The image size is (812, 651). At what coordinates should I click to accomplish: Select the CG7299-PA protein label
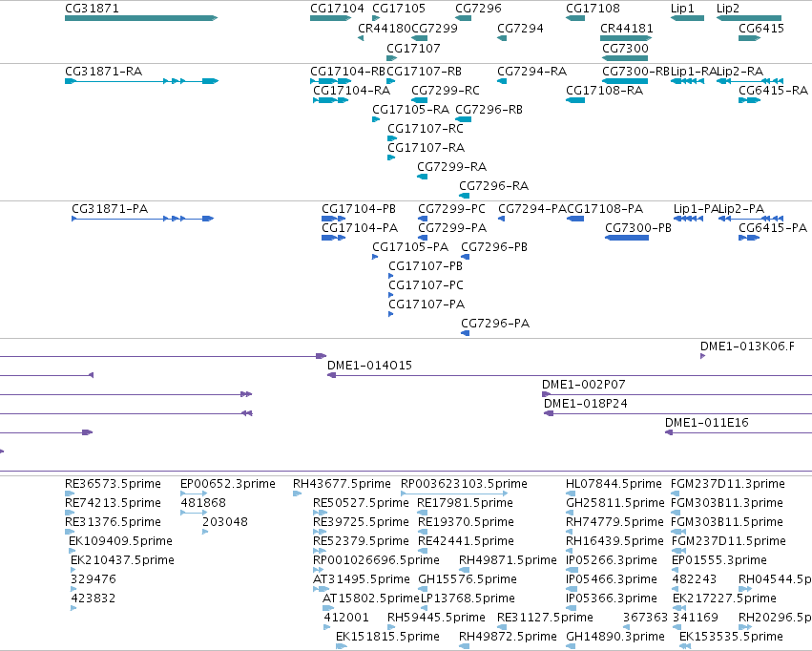tap(452, 228)
